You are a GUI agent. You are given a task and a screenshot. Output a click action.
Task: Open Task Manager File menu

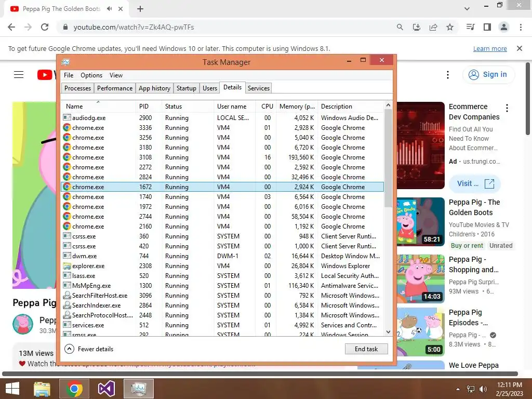coord(69,75)
